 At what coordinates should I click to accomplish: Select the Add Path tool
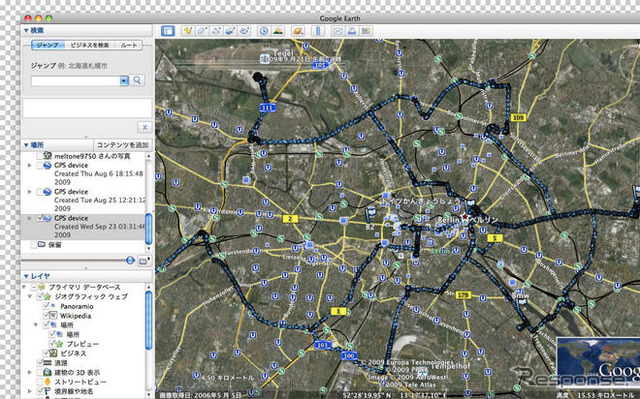(x=216, y=31)
